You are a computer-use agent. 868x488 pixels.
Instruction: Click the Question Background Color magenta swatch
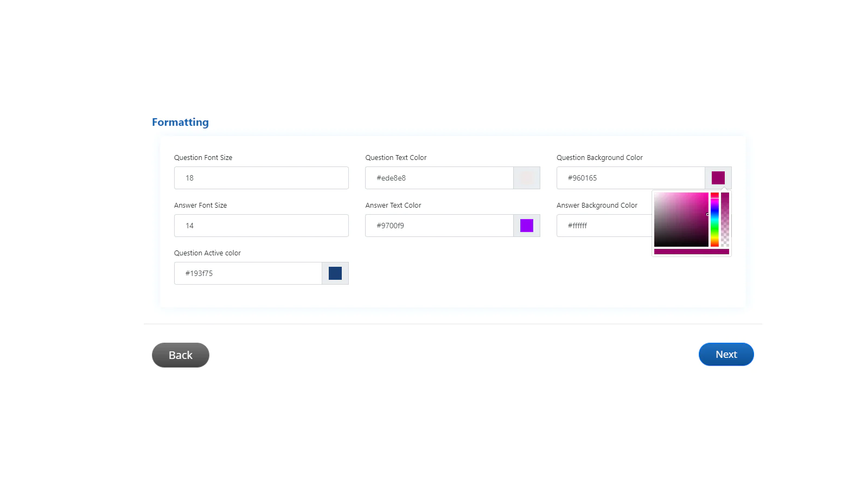coord(718,178)
